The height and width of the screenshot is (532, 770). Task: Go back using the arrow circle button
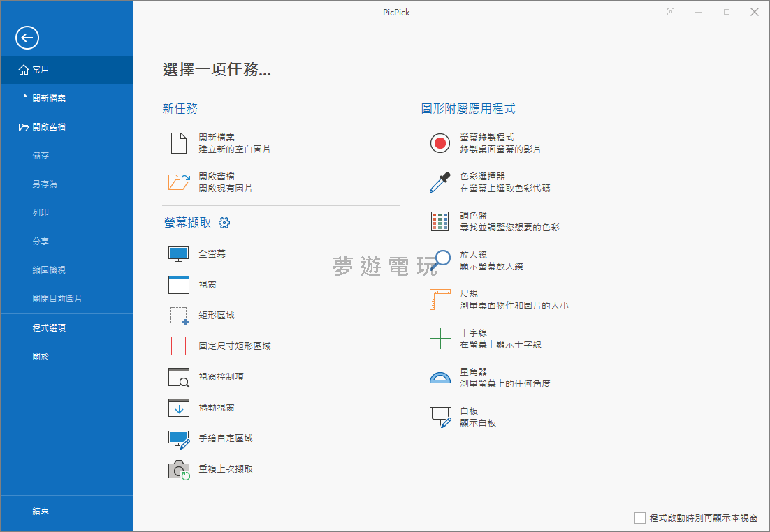[27, 38]
